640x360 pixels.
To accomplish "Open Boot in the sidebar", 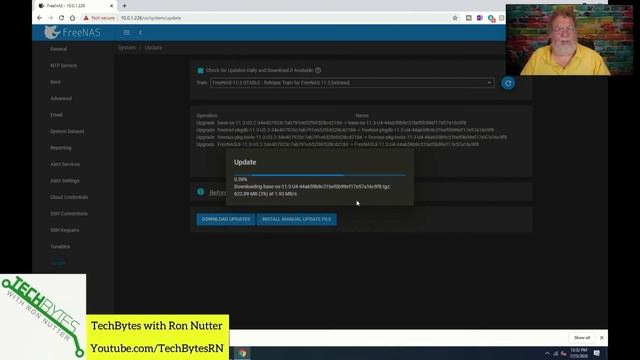I will click(x=56, y=82).
